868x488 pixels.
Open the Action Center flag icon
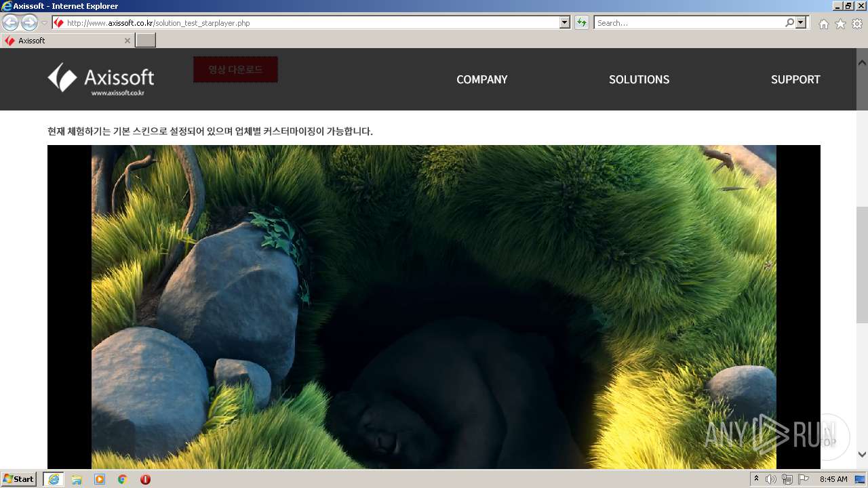tap(804, 479)
